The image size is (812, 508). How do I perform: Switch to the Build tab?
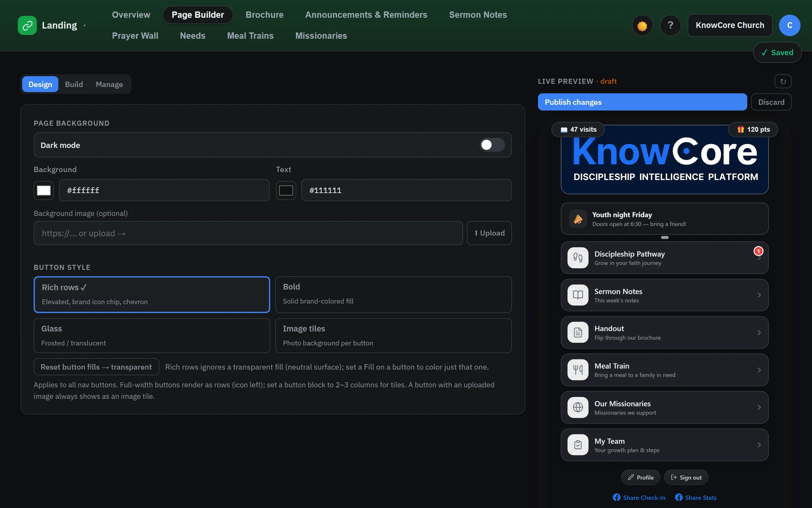74,84
